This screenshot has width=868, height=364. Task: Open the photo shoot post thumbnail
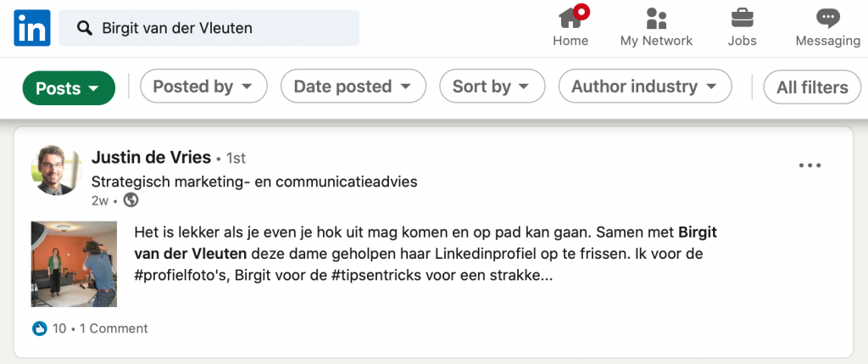[x=75, y=264]
